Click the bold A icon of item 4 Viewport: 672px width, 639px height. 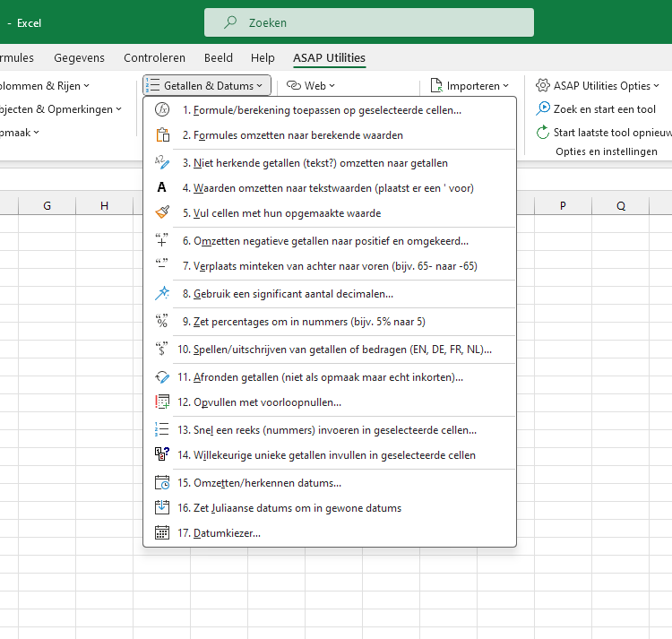[x=161, y=187]
